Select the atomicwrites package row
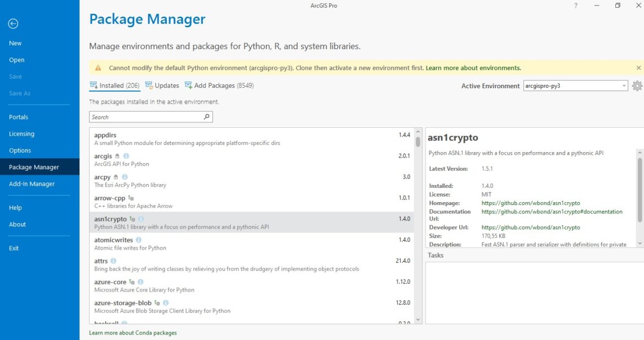 [252, 244]
